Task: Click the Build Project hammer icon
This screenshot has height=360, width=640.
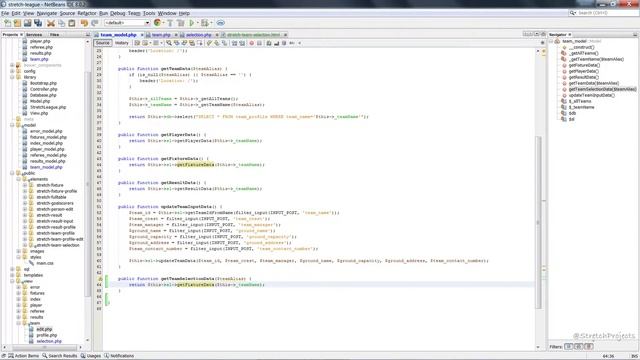Action: pyautogui.click(x=170, y=23)
